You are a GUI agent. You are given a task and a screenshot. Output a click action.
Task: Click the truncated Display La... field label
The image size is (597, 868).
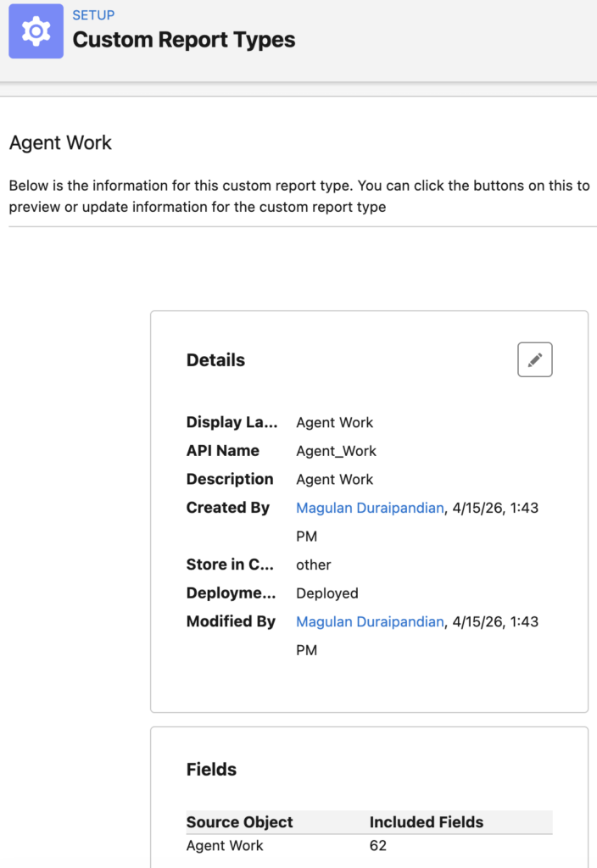[x=232, y=422]
